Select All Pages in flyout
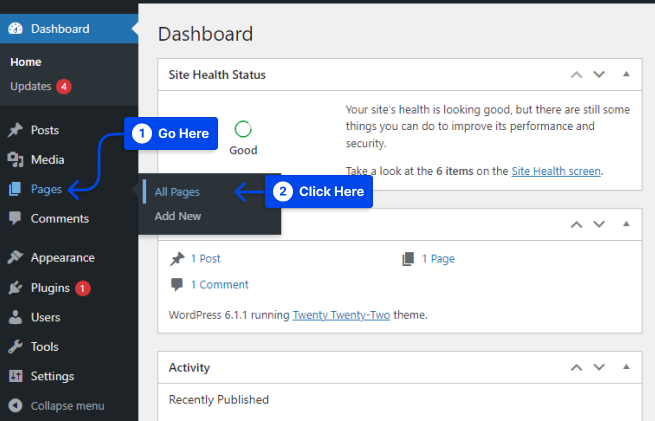The height and width of the screenshot is (421, 655). (x=177, y=192)
